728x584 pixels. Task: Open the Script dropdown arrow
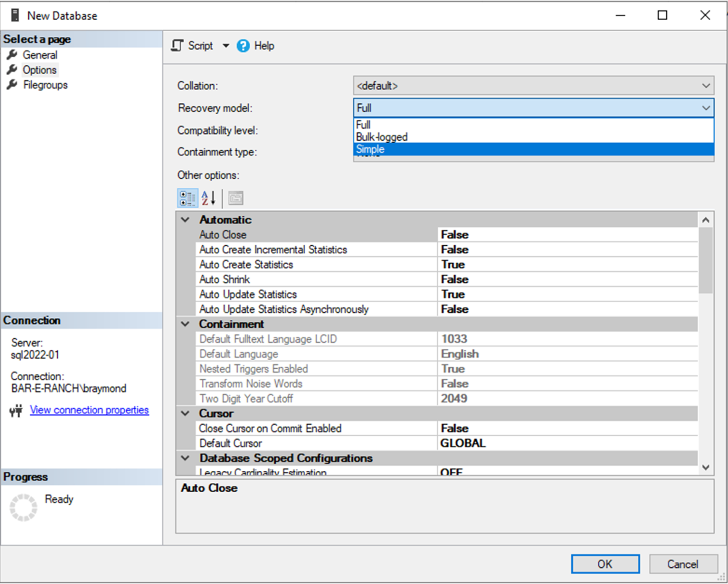tap(226, 46)
